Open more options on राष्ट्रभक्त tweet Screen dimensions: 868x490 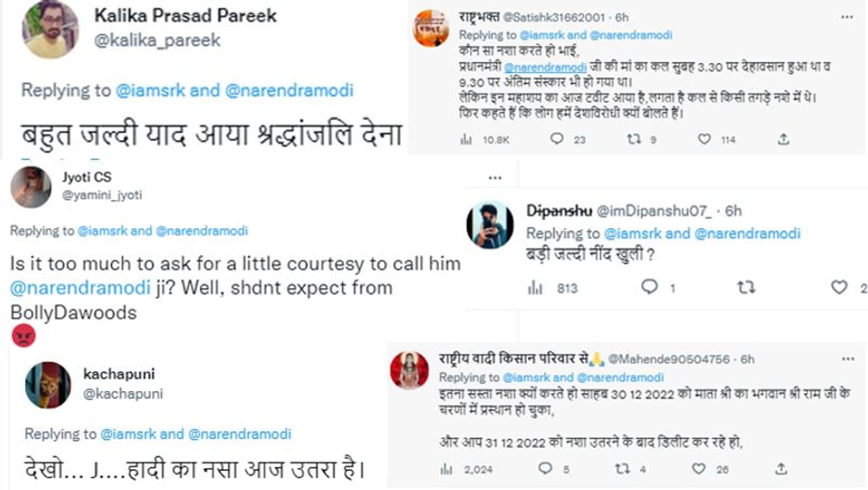(848, 18)
